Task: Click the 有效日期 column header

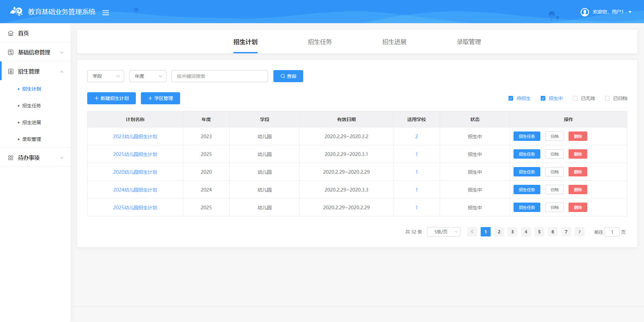Action: pyautogui.click(x=346, y=119)
